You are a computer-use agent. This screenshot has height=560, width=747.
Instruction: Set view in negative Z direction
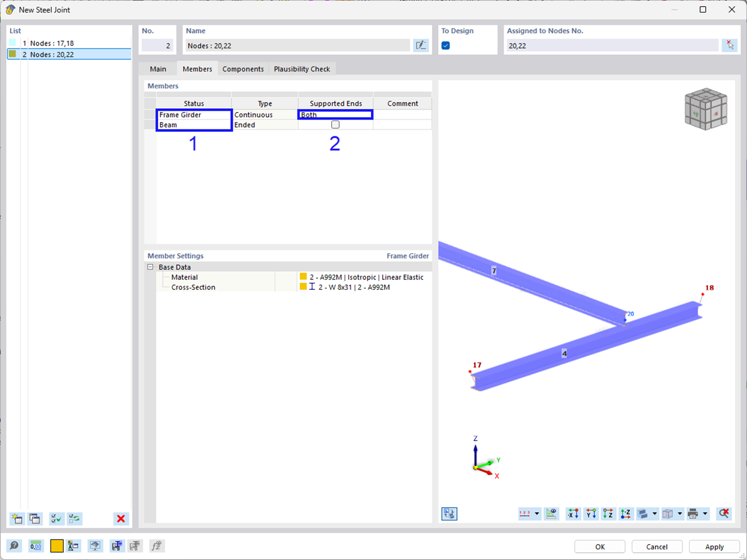click(x=626, y=513)
